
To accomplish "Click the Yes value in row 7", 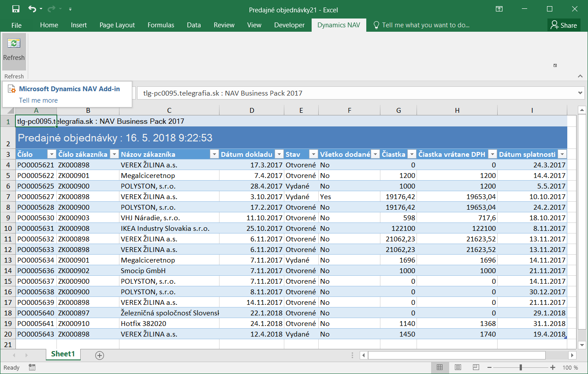I will coord(326,196).
